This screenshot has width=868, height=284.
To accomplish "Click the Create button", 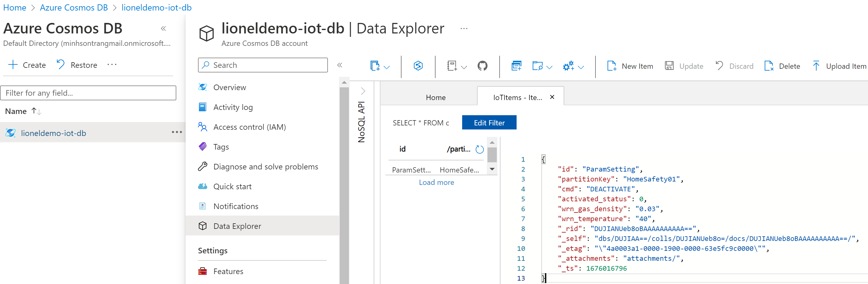I will tap(27, 65).
